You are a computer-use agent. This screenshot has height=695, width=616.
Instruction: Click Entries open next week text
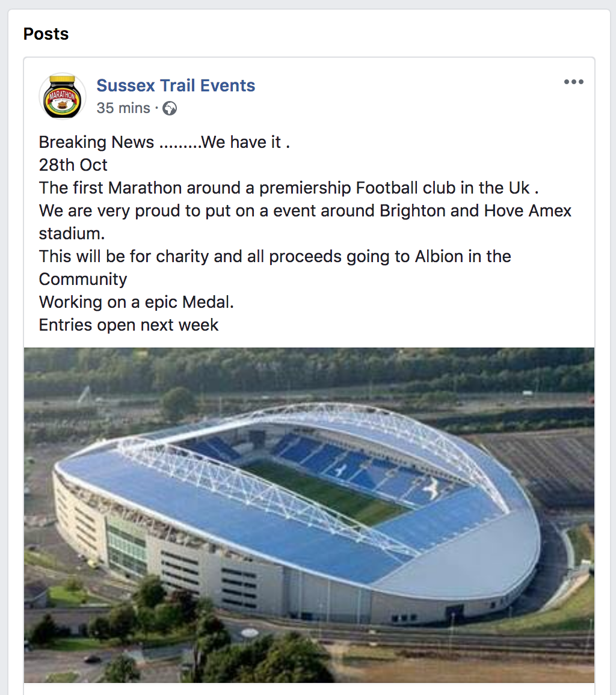[129, 325]
